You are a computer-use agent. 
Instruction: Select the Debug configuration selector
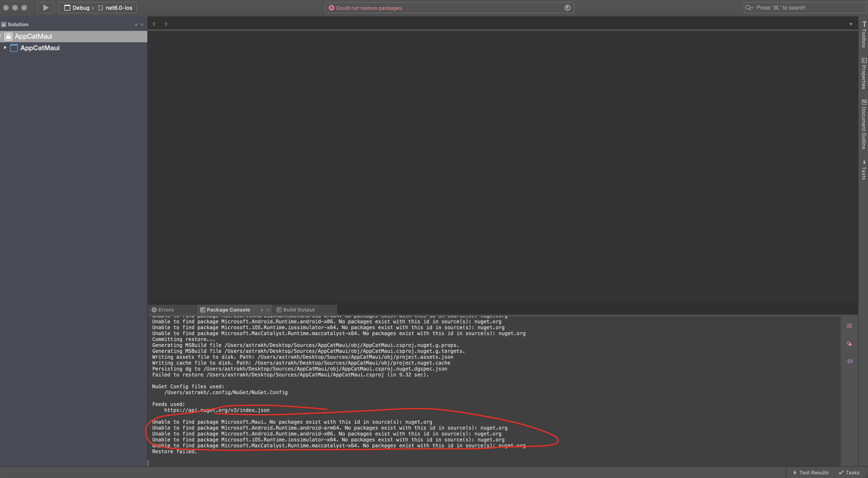(x=78, y=7)
